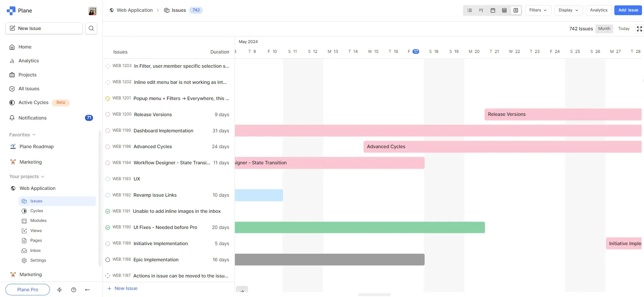Click the blue Add Issue button
The height and width of the screenshot is (297, 644).
tap(628, 10)
